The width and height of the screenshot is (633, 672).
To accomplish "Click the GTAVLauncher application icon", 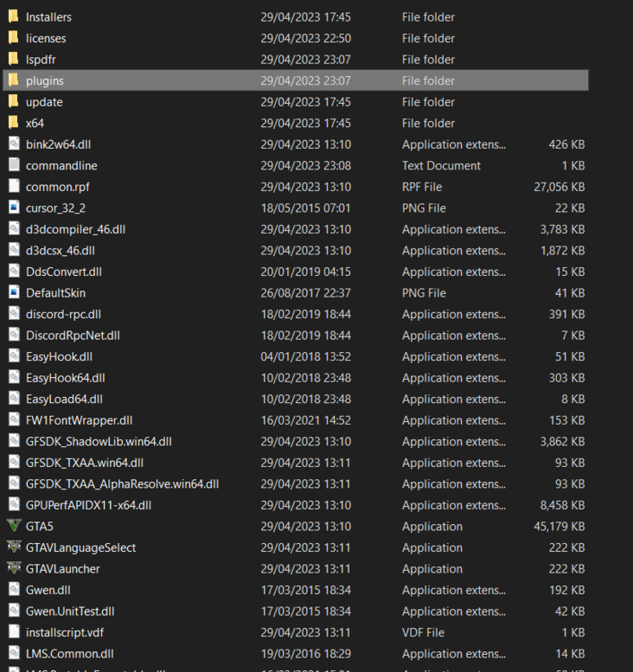I will pyautogui.click(x=14, y=568).
